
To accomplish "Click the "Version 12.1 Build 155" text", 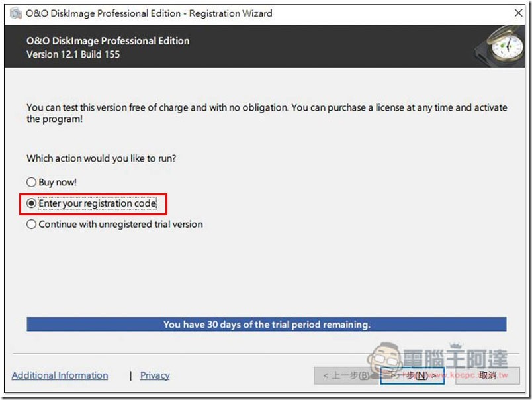I will [73, 54].
